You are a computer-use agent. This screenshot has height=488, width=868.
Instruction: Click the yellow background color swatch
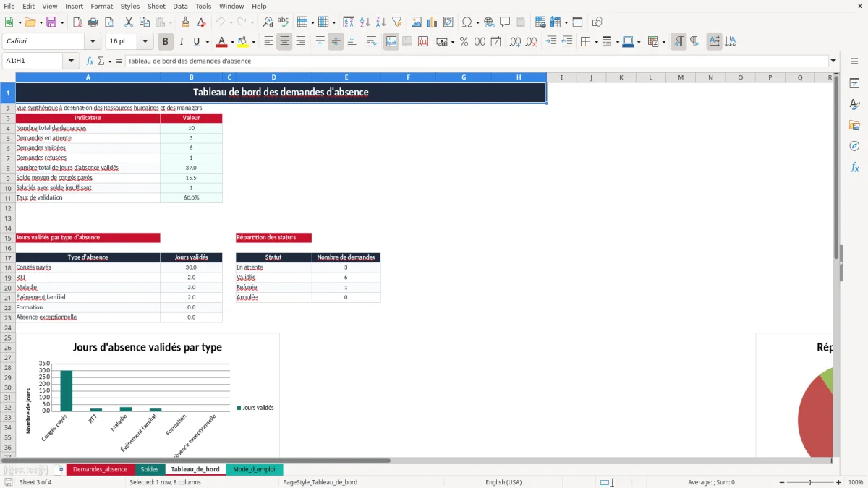tap(243, 42)
